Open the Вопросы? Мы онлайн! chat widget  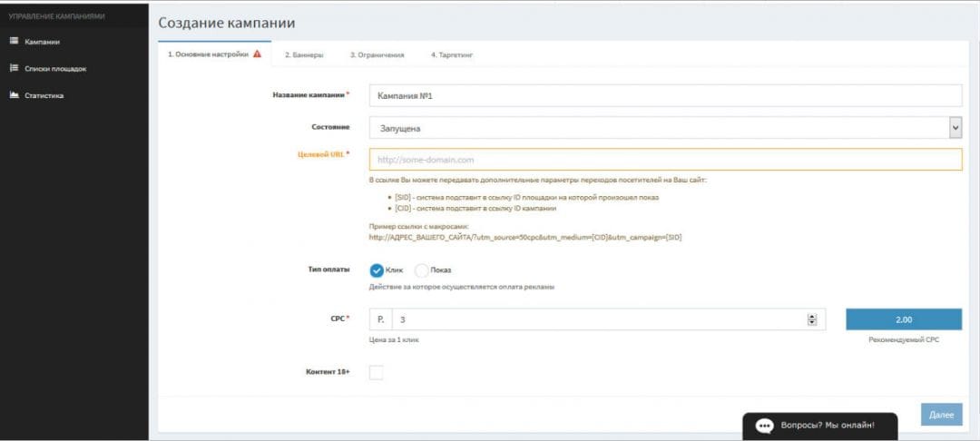[x=819, y=426]
